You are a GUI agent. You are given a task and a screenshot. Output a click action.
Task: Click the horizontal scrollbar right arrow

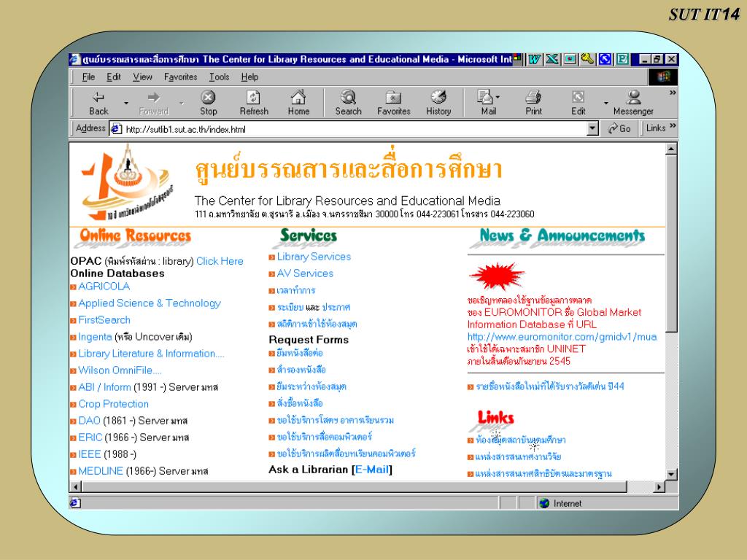click(659, 486)
